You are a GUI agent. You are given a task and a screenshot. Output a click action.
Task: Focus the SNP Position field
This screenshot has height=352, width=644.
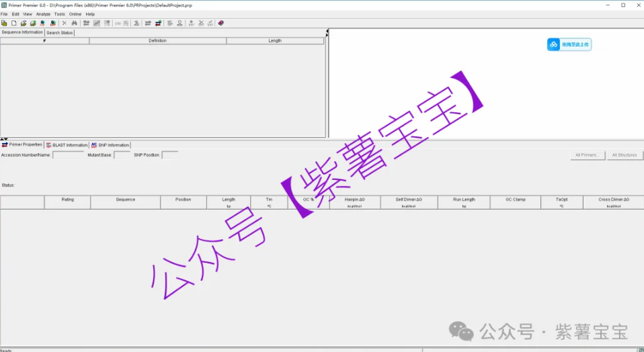[x=169, y=155]
